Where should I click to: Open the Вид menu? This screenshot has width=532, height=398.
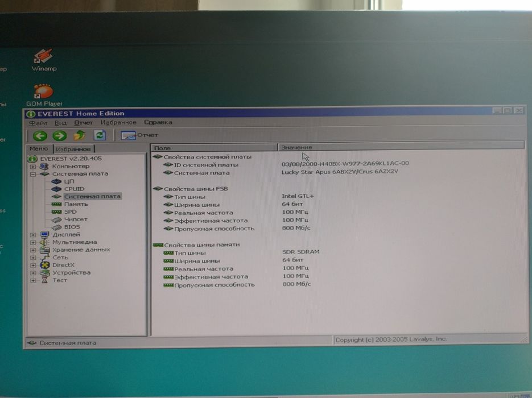pyautogui.click(x=60, y=123)
